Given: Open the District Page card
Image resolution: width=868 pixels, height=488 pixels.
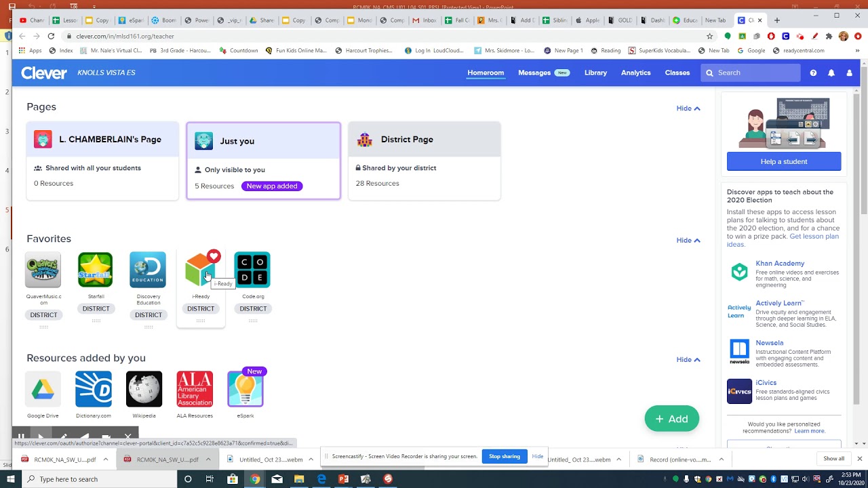Looking at the screenshot, I should coord(425,161).
